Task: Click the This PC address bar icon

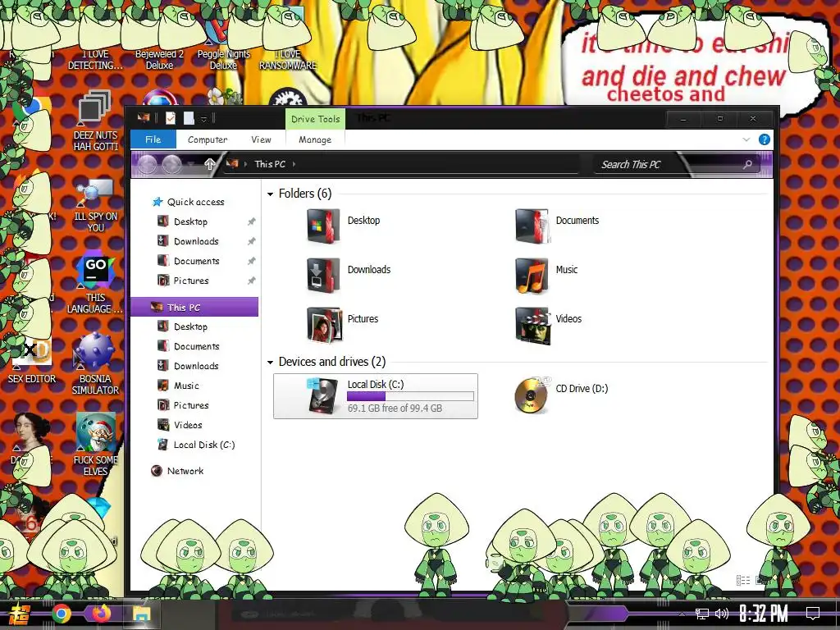Action: point(231,163)
